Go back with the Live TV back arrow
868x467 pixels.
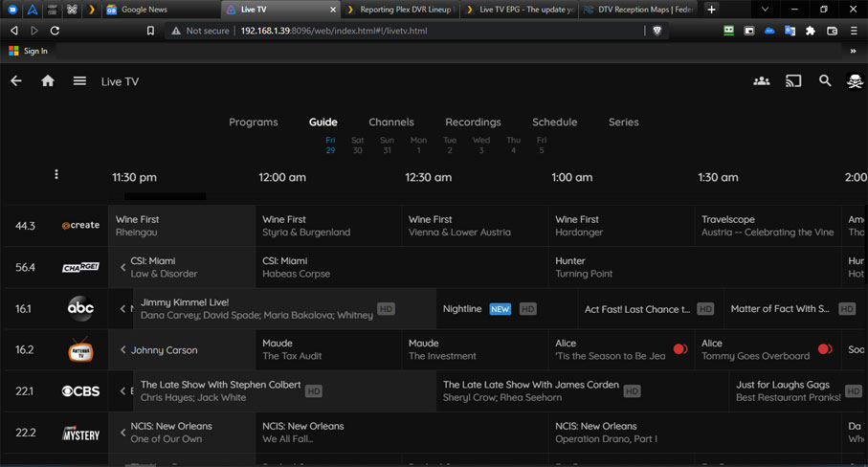click(x=16, y=81)
